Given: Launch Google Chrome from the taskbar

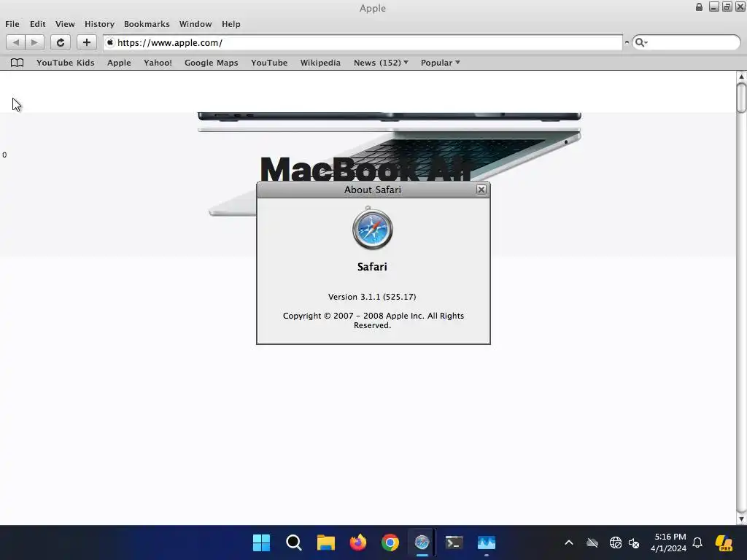Looking at the screenshot, I should 390,542.
